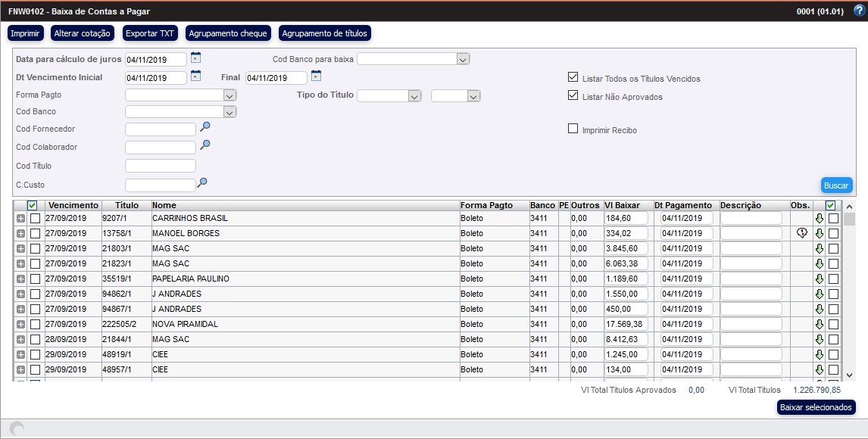This screenshot has height=439, width=868.
Task: Click the Exportar TXT button
Action: point(150,33)
